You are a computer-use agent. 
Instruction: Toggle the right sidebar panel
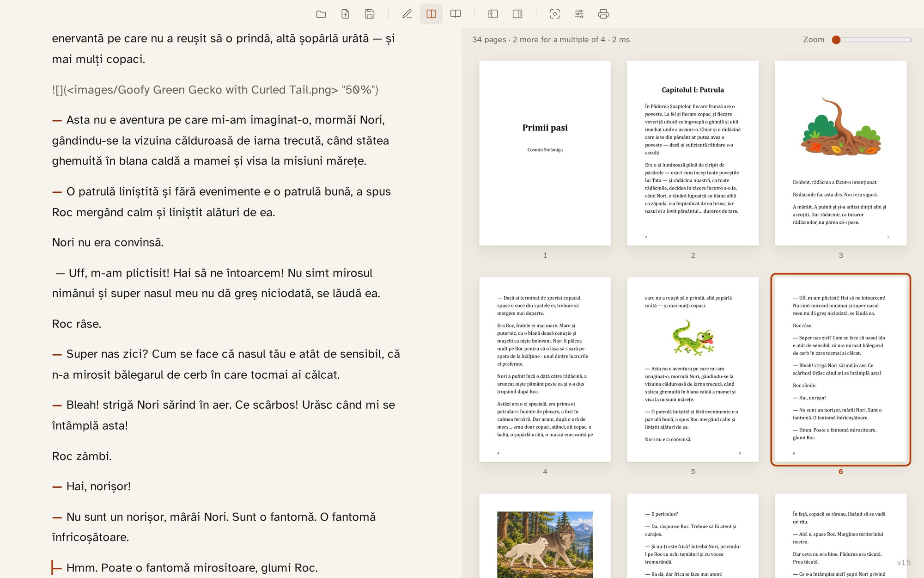click(517, 14)
